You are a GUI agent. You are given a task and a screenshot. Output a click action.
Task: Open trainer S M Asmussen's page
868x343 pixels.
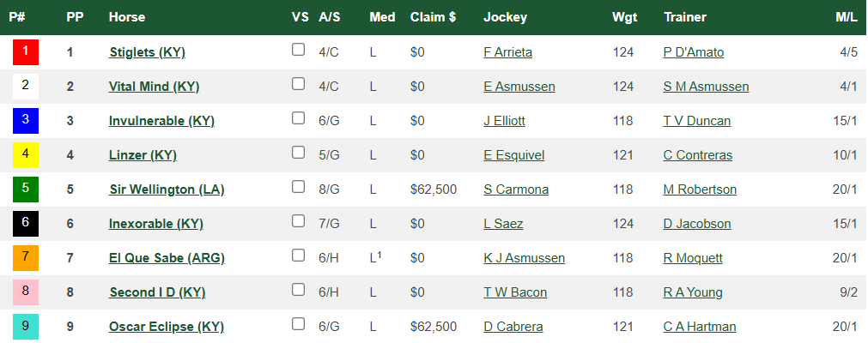(x=706, y=87)
